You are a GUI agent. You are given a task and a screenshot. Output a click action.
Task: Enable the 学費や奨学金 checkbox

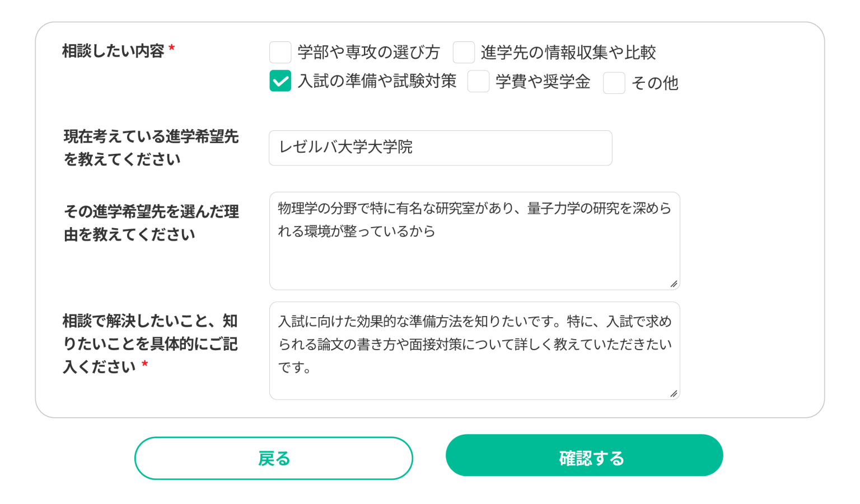pyautogui.click(x=478, y=82)
